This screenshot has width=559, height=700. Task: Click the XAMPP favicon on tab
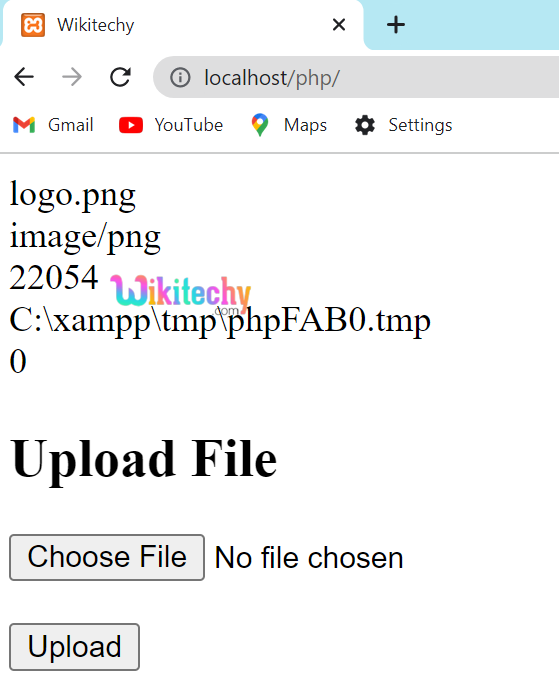click(x=33, y=25)
